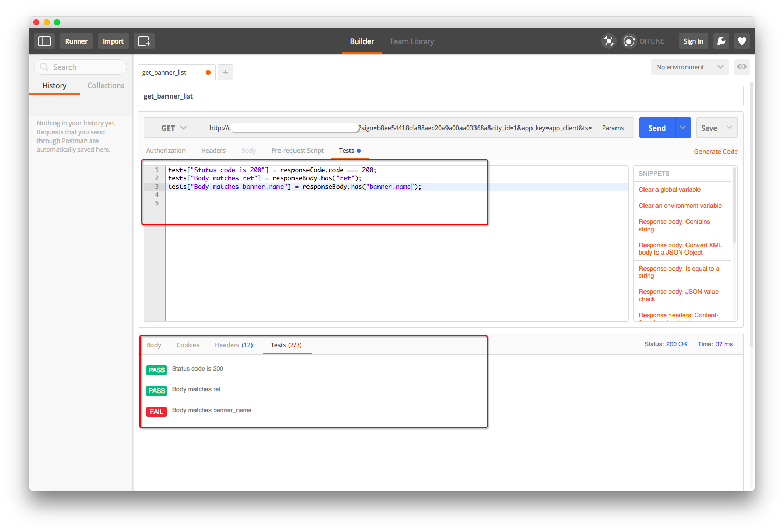The image size is (784, 532).
Task: Click environment quick look eye icon
Action: click(x=742, y=67)
